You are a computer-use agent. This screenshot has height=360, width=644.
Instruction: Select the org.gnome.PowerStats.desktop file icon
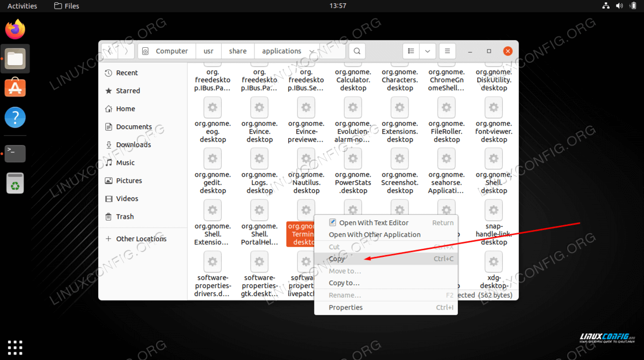(x=353, y=159)
